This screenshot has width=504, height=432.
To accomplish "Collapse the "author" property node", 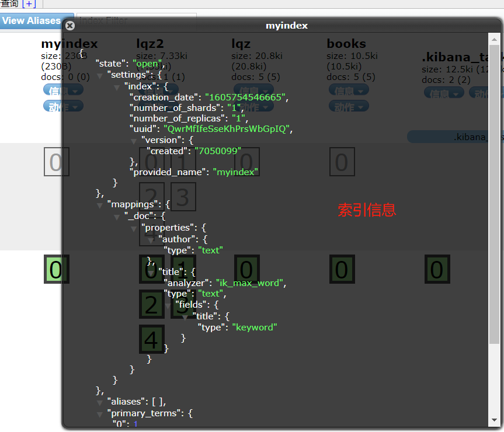I will click(151, 241).
